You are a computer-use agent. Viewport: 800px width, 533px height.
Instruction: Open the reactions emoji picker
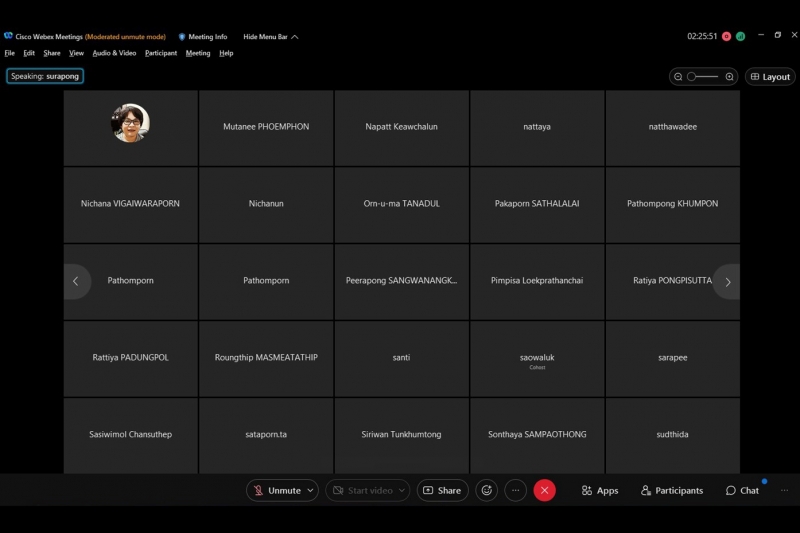(x=487, y=490)
